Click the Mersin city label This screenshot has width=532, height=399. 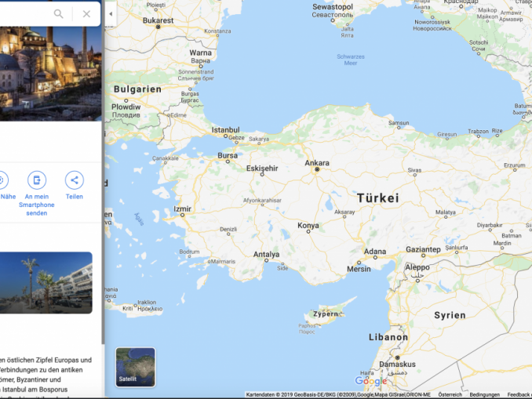359,269
